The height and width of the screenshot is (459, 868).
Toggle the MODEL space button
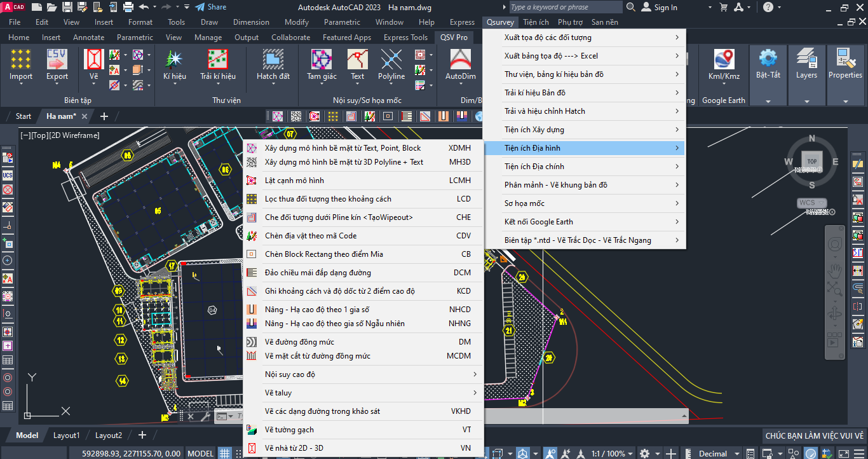pos(201,453)
